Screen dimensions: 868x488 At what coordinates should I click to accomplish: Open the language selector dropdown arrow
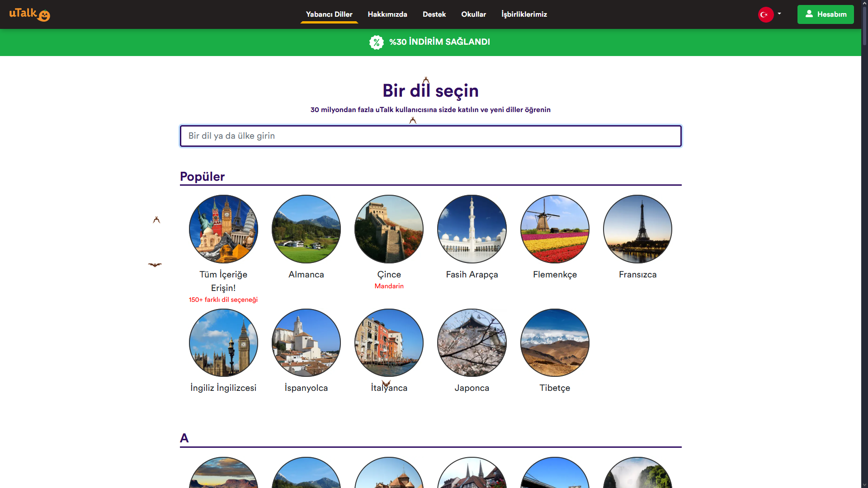[x=779, y=14]
